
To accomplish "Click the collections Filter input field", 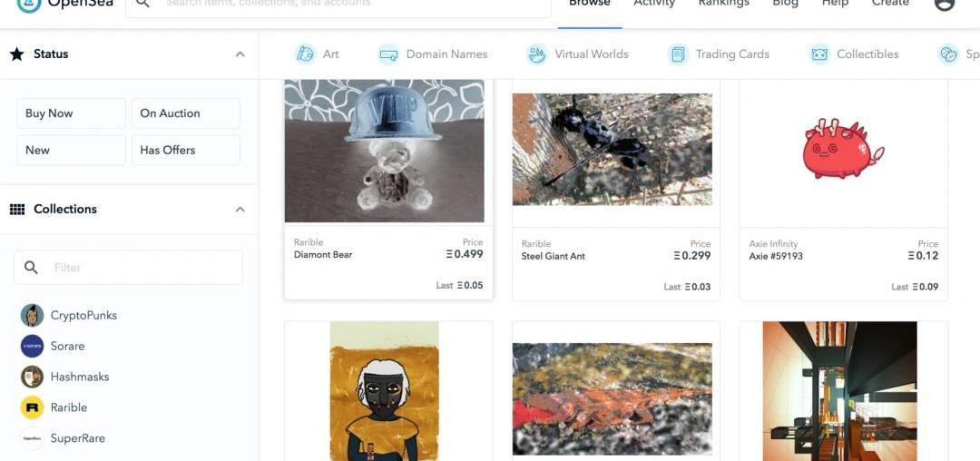I will (x=128, y=268).
